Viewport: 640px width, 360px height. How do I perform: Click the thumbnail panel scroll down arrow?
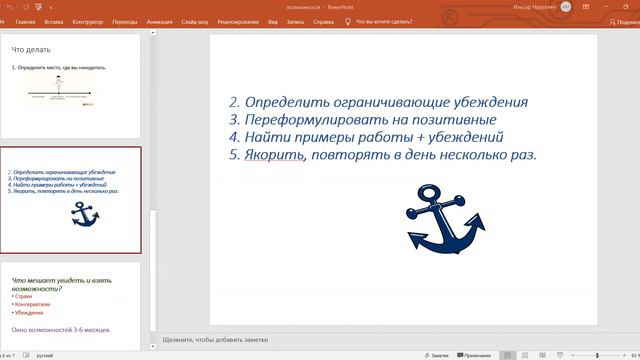click(x=153, y=347)
